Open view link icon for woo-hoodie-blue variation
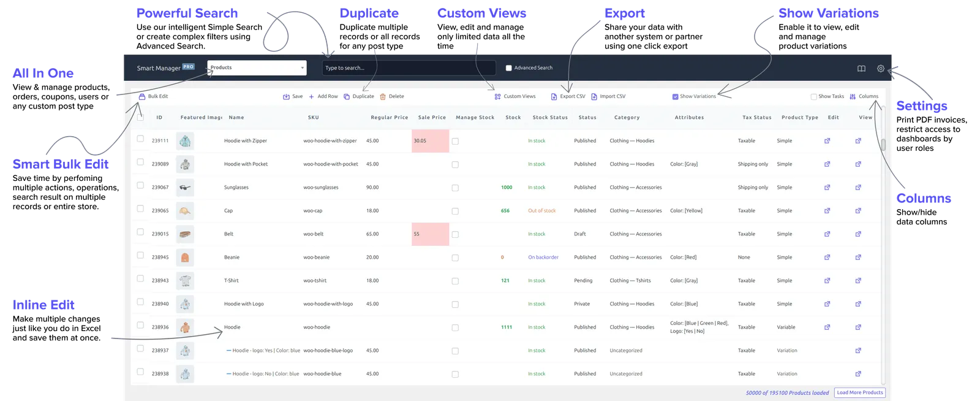Image resolution: width=980 pixels, height=401 pixels. tap(858, 374)
